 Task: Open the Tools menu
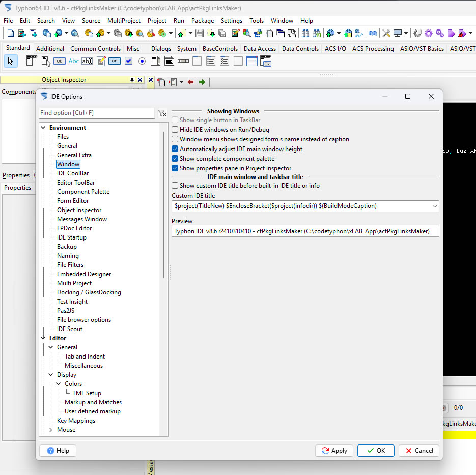(257, 21)
